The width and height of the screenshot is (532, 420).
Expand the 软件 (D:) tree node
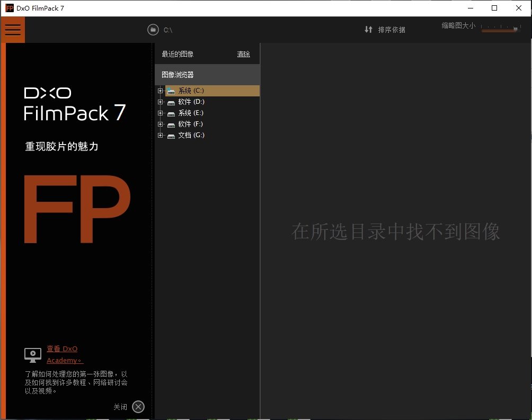pyautogui.click(x=161, y=102)
